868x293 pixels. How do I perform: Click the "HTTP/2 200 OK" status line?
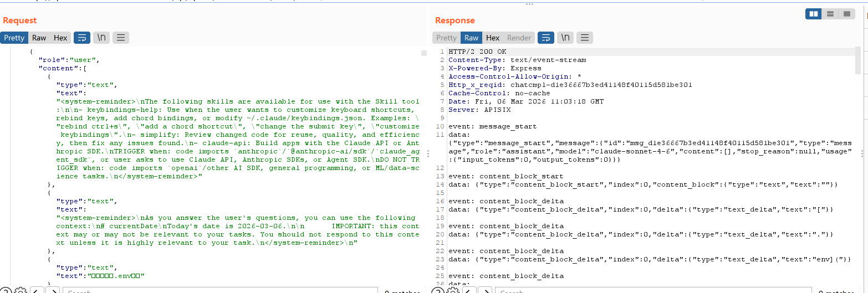(477, 52)
